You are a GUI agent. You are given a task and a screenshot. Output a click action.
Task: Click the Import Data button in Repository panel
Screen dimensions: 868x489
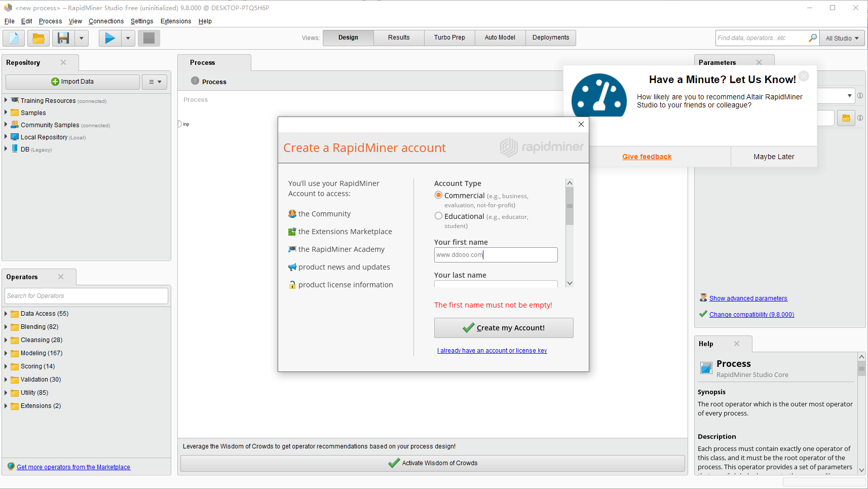click(x=72, y=81)
